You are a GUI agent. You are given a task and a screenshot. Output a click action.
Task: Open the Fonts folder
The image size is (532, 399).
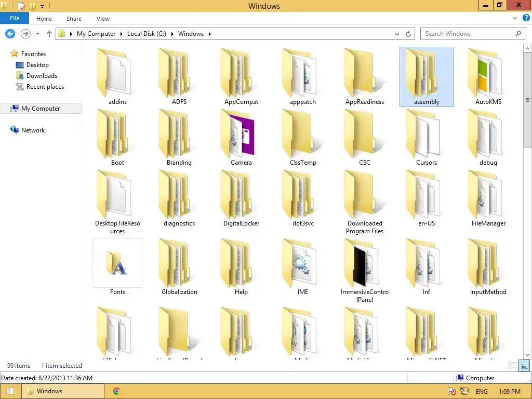(x=117, y=267)
